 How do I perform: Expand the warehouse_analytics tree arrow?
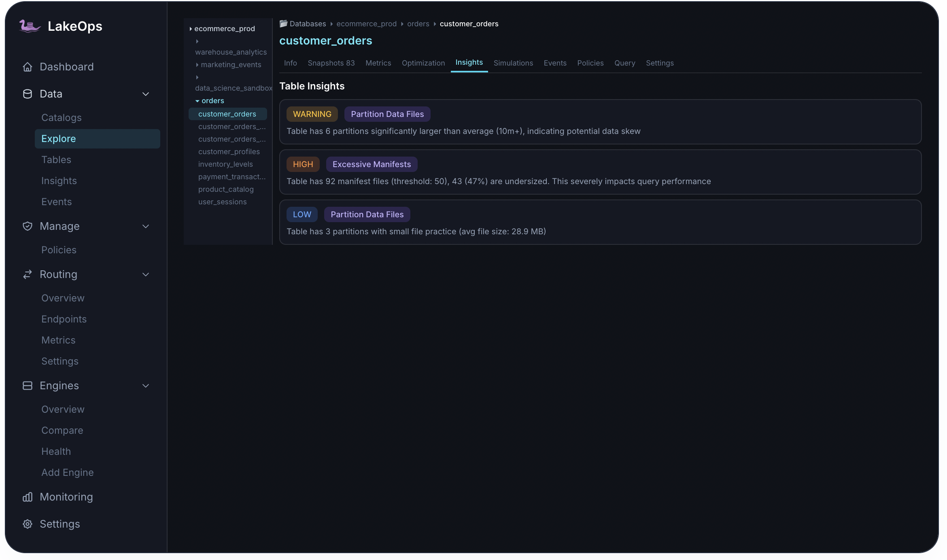tap(197, 41)
